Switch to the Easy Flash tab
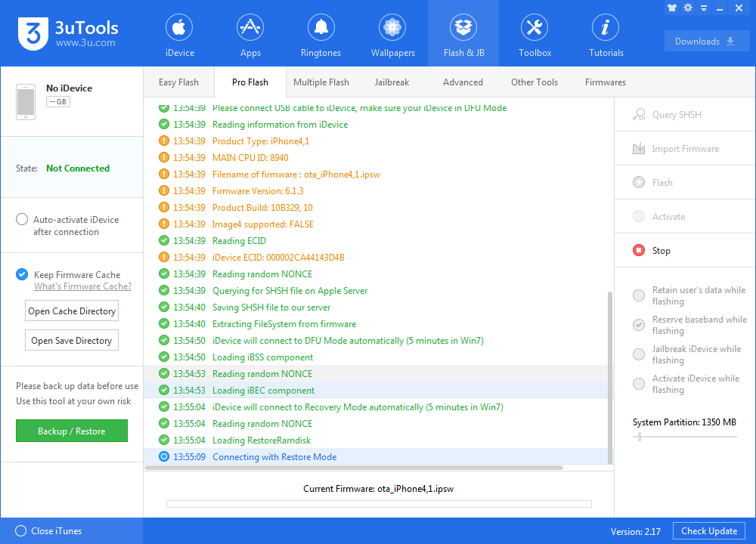The image size is (756, 544). pos(178,82)
